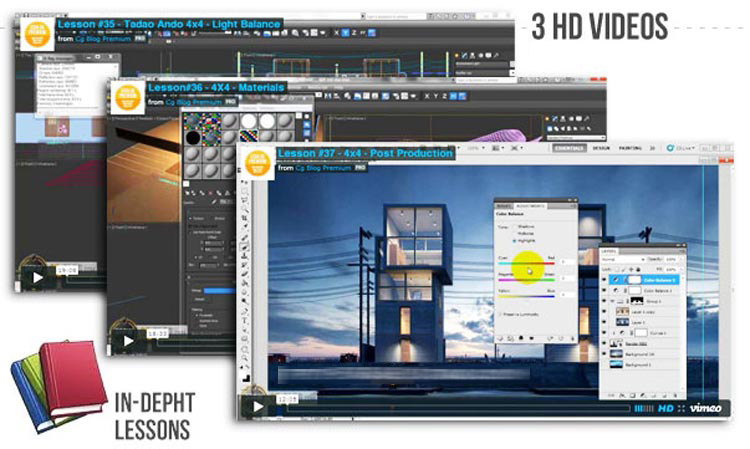
Task: Select the Highlights tone radio button
Action: point(515,241)
